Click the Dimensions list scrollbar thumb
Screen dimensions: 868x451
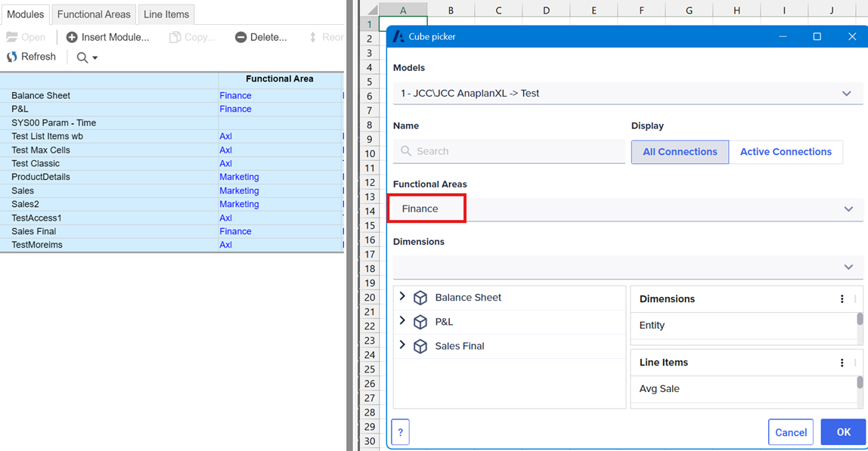(x=860, y=320)
